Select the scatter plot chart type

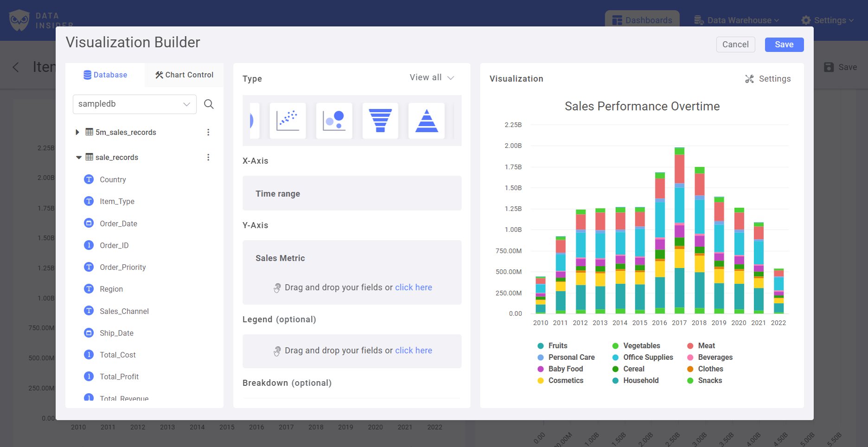click(x=287, y=121)
